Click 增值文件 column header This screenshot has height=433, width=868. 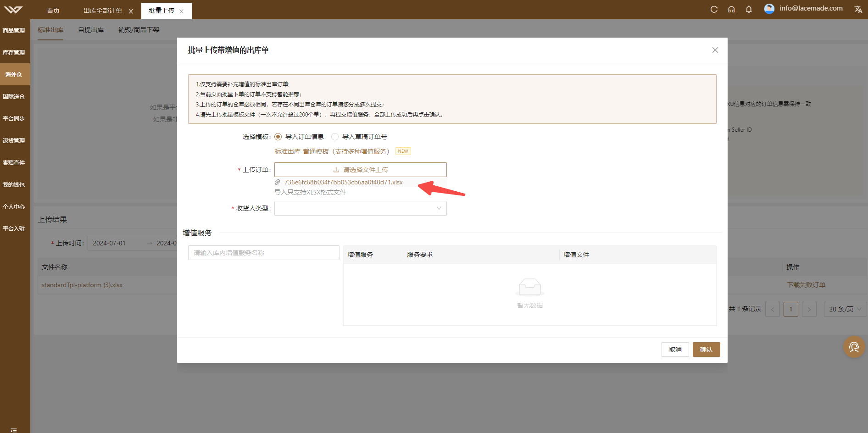tap(576, 255)
